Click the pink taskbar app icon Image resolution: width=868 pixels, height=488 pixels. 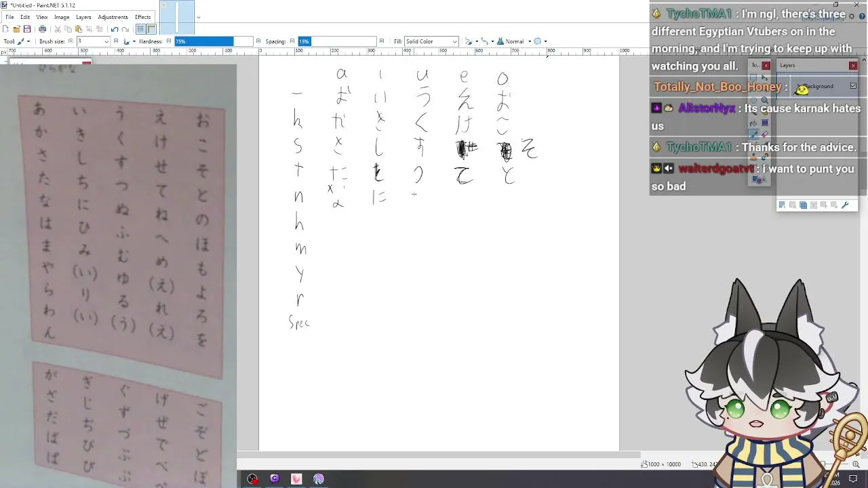point(296,479)
